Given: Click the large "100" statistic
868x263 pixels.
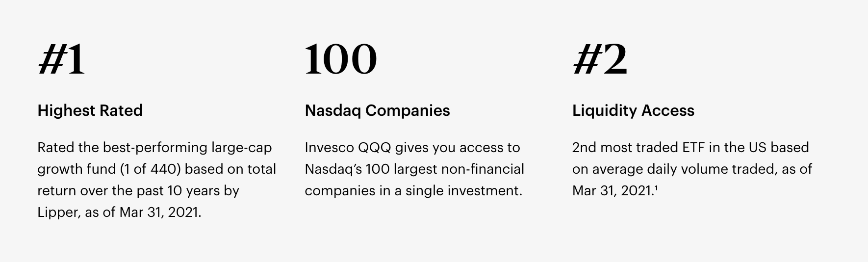Looking at the screenshot, I should [x=340, y=59].
